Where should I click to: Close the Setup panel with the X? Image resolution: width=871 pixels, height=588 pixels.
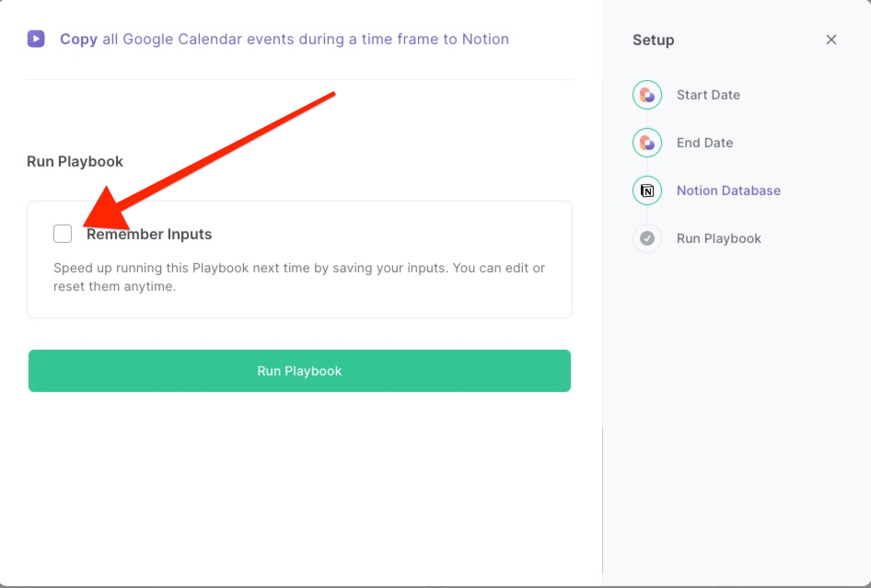pos(831,40)
